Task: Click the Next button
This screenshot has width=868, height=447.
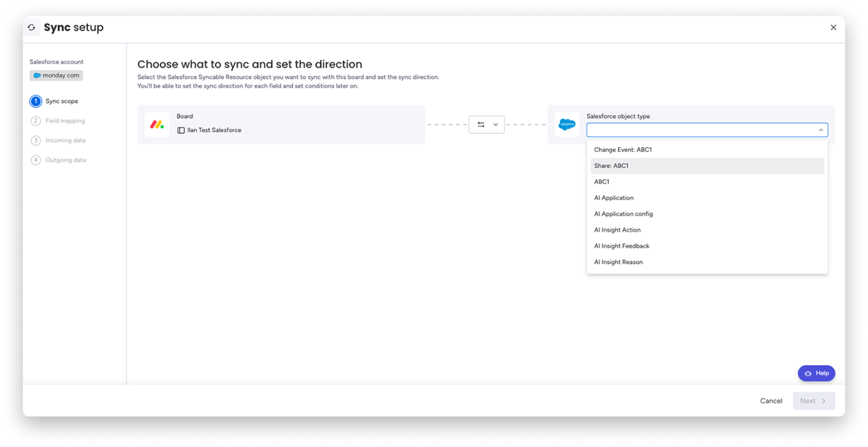Action: 813,401
